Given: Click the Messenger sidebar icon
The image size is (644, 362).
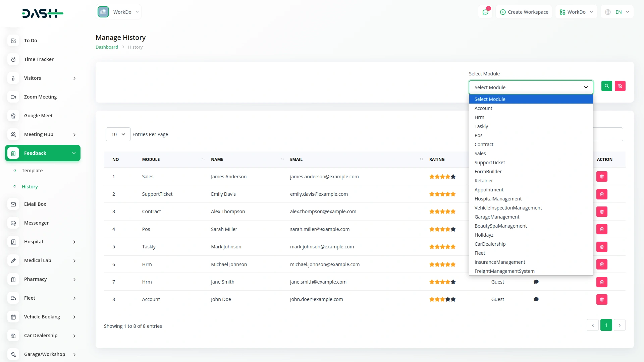Looking at the screenshot, I should coord(13,223).
